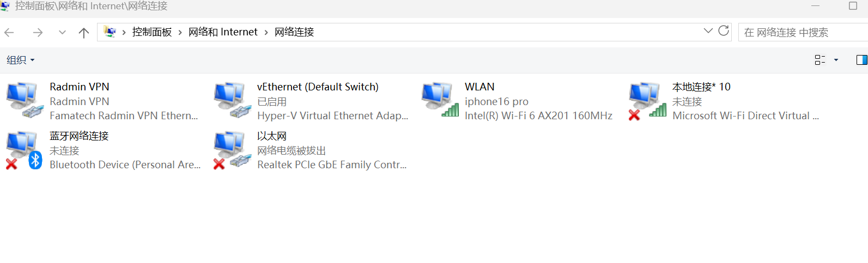Open the view options dropdown arrow

pyautogui.click(x=836, y=60)
